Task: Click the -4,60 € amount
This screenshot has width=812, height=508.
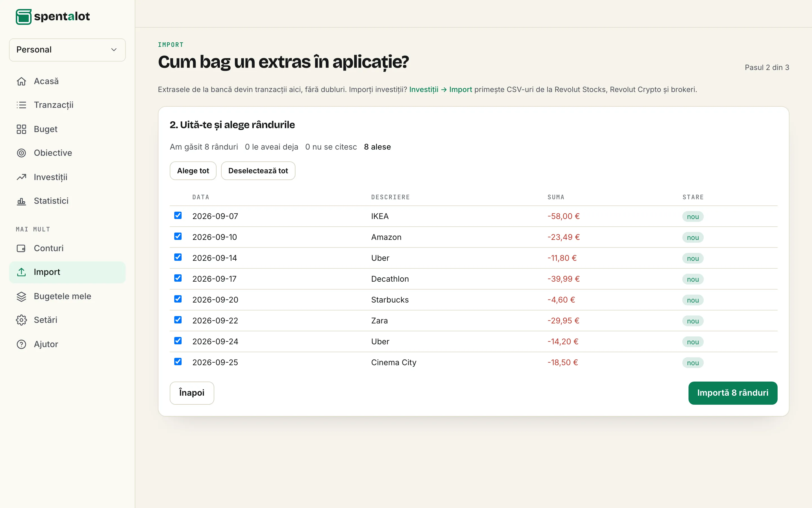Action: pos(561,300)
